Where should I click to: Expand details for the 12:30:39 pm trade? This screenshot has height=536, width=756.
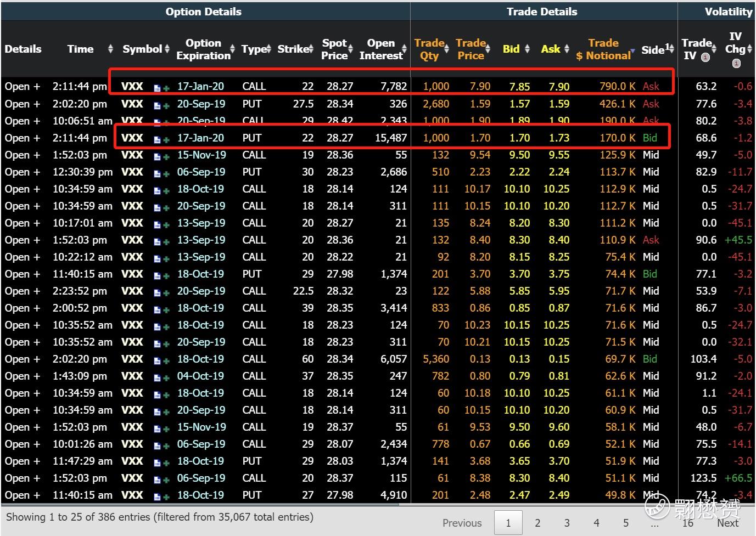click(23, 172)
